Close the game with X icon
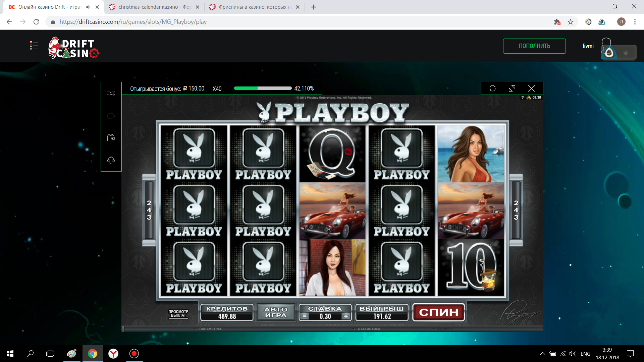 point(531,88)
